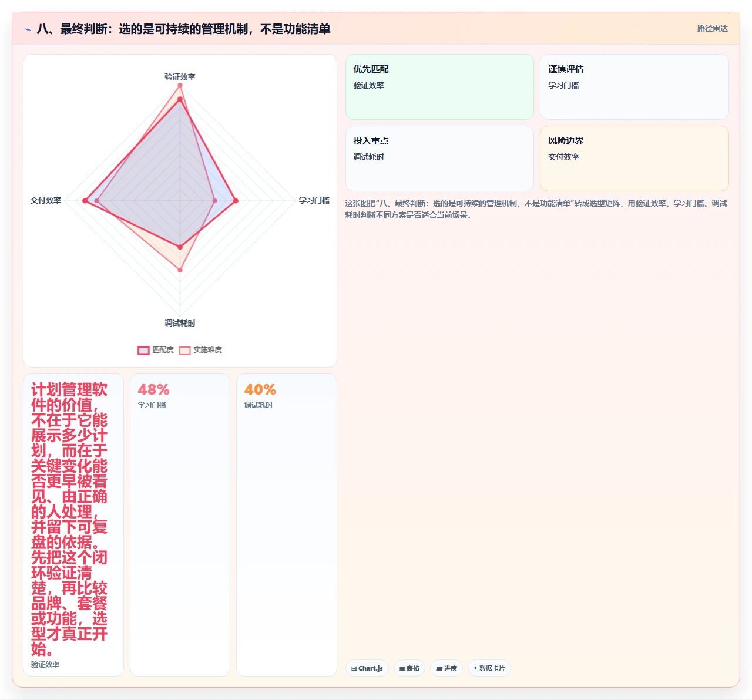Screen dimensions: 752x700
Task: Click the section title 八、最终判断
Action: click(x=183, y=29)
